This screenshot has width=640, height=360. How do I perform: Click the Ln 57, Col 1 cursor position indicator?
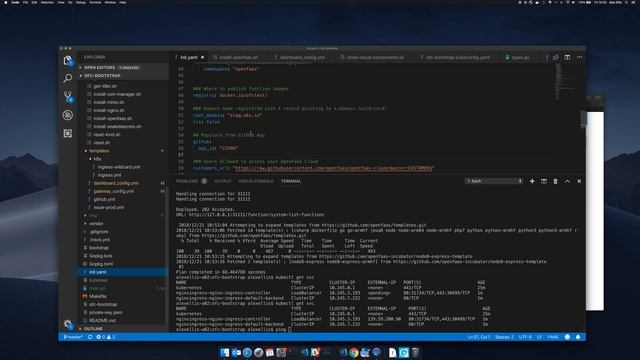(478, 337)
